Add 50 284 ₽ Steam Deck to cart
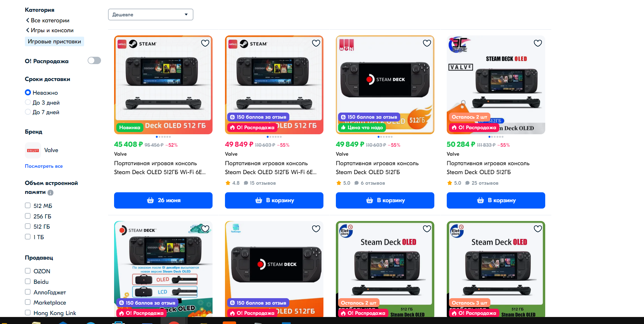The height and width of the screenshot is (324, 644). tap(496, 200)
